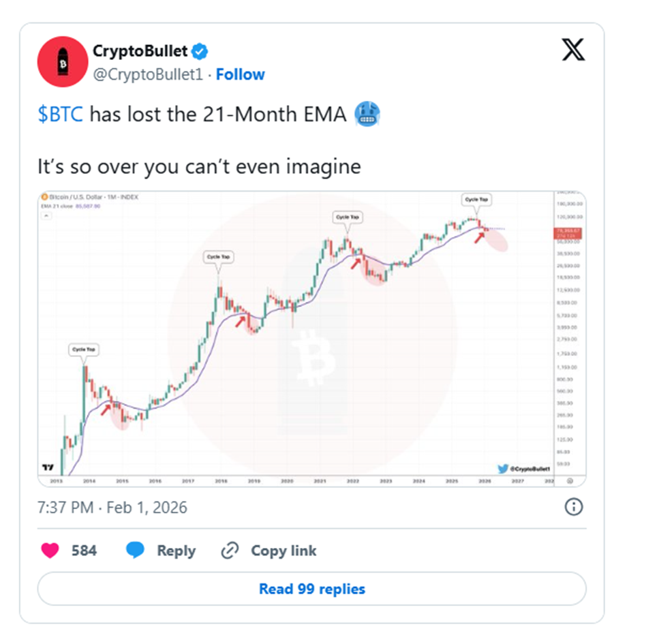The height and width of the screenshot is (644, 657).
Task: Click the Reply text label
Action: (176, 551)
